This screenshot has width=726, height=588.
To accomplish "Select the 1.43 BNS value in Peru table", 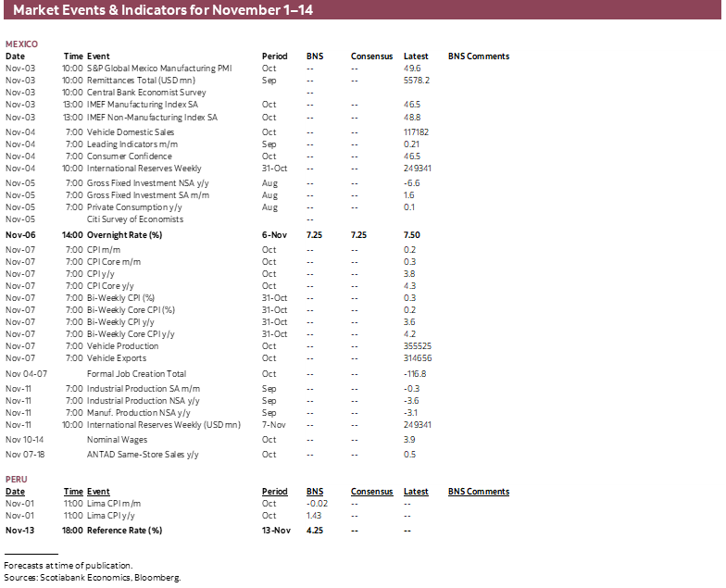I will [314, 515].
